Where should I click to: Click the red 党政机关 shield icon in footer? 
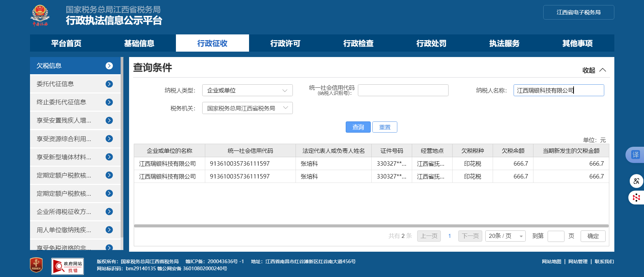(x=36, y=265)
